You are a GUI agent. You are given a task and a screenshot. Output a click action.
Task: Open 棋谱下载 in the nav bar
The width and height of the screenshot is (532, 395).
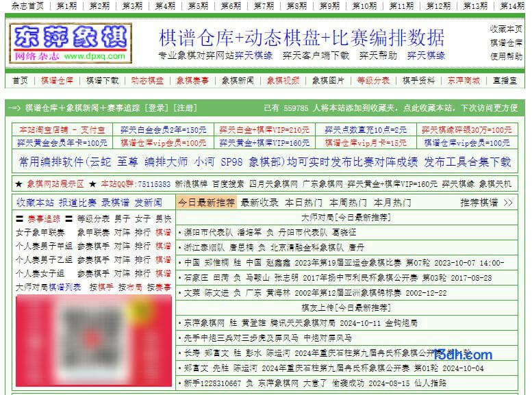102,80
